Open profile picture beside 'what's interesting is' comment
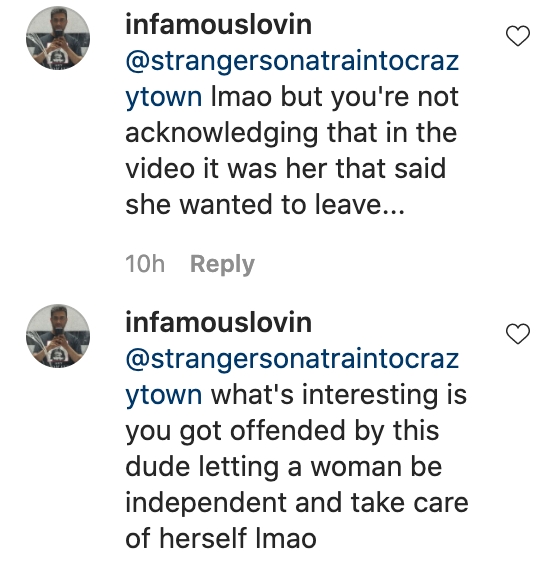 (58, 336)
